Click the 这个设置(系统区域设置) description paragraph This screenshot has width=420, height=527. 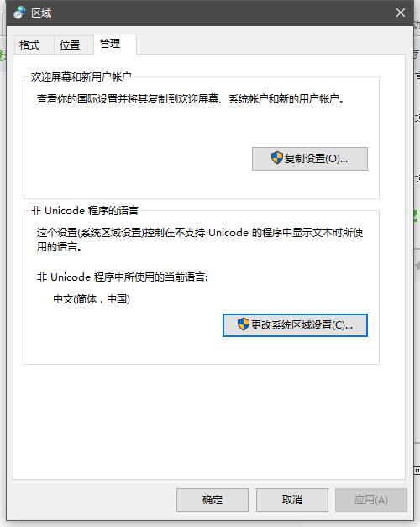click(x=200, y=240)
